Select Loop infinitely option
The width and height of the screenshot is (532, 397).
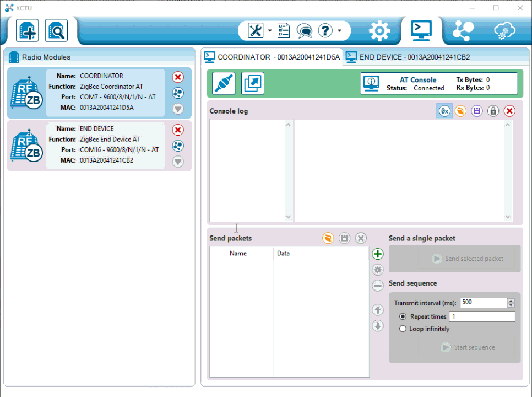pos(403,329)
